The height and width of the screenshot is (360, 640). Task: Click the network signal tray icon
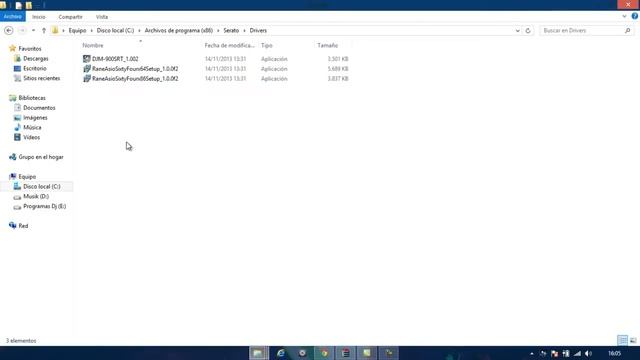tap(577, 353)
